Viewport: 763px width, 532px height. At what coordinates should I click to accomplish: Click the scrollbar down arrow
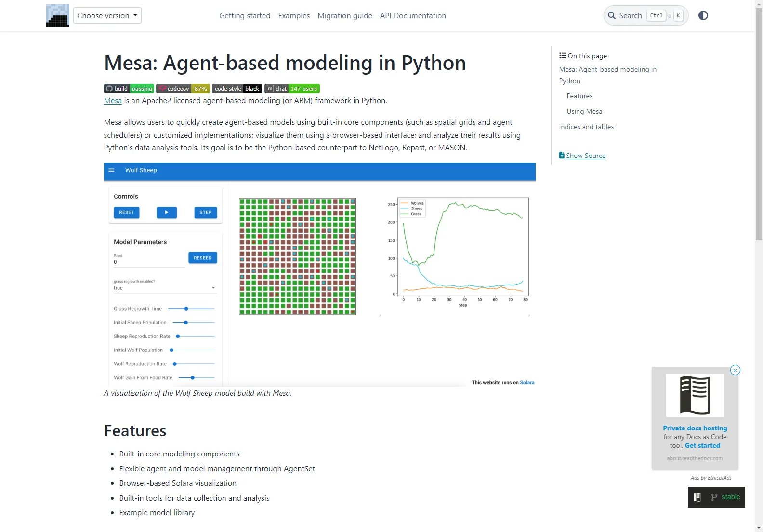point(759,528)
